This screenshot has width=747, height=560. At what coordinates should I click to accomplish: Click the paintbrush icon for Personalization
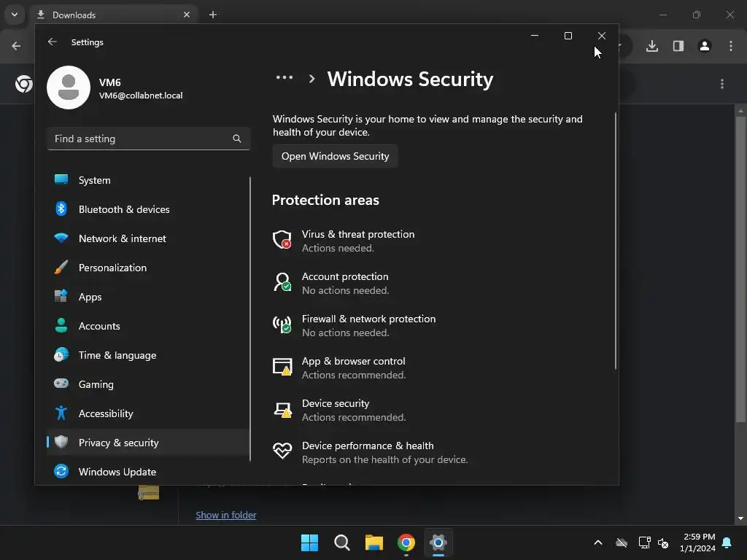(x=61, y=267)
